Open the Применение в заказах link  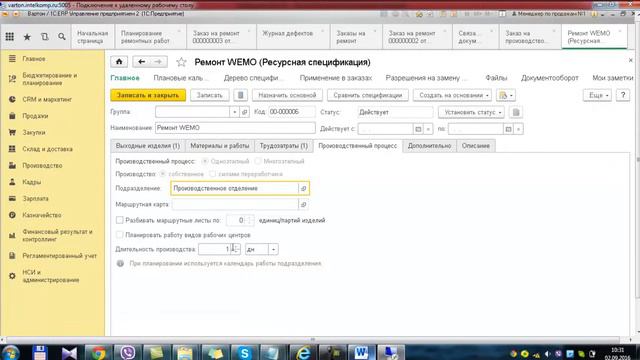pos(336,78)
